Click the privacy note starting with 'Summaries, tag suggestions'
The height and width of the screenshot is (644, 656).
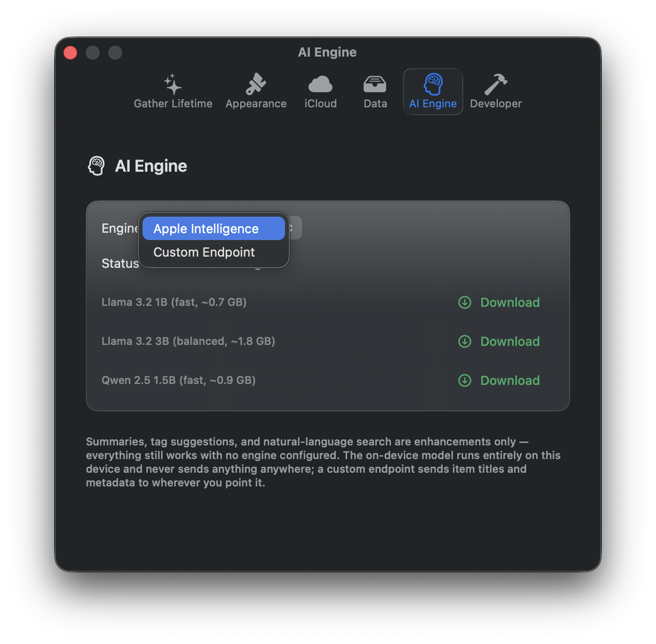coord(323,462)
